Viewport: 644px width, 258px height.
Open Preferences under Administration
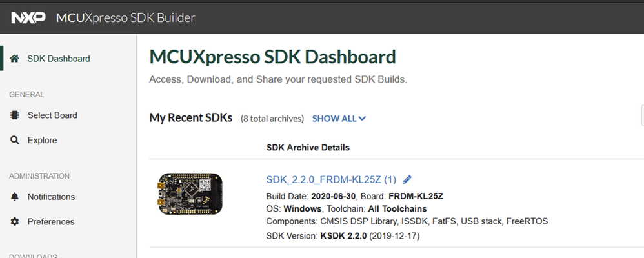(51, 222)
